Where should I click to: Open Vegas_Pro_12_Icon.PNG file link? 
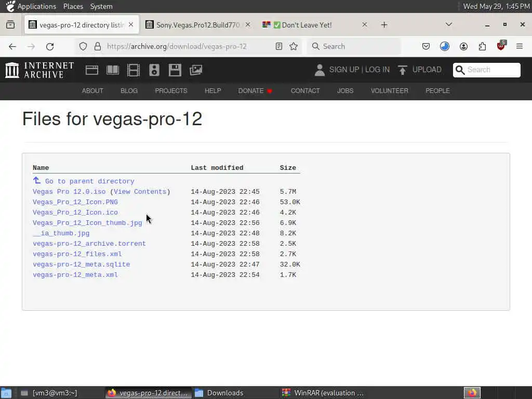(x=75, y=202)
